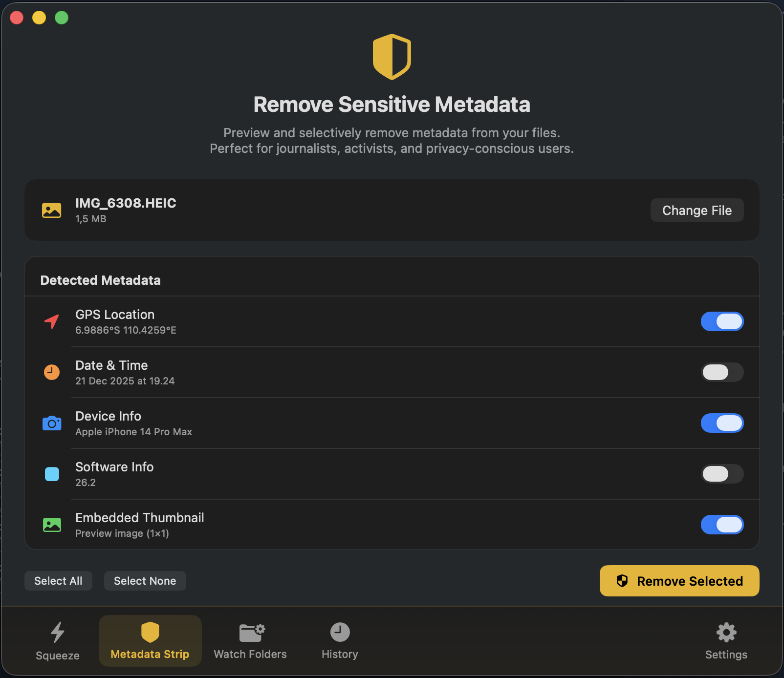The width and height of the screenshot is (784, 678).
Task: Enable the Software Info toggle
Action: [722, 474]
